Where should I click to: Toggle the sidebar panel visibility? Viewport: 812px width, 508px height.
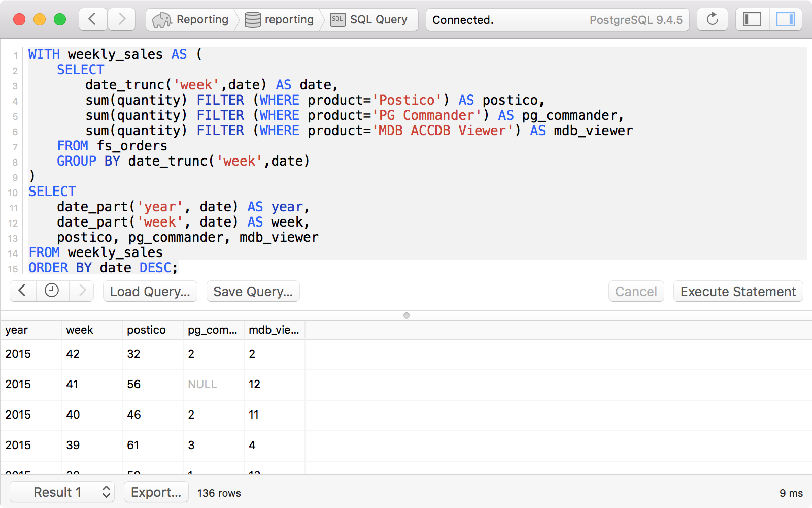[752, 19]
